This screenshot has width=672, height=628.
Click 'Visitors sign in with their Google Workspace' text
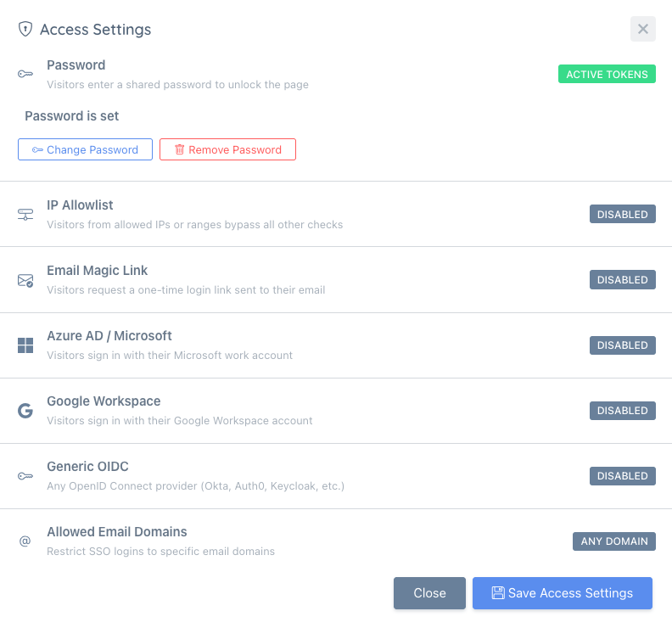click(x=180, y=421)
